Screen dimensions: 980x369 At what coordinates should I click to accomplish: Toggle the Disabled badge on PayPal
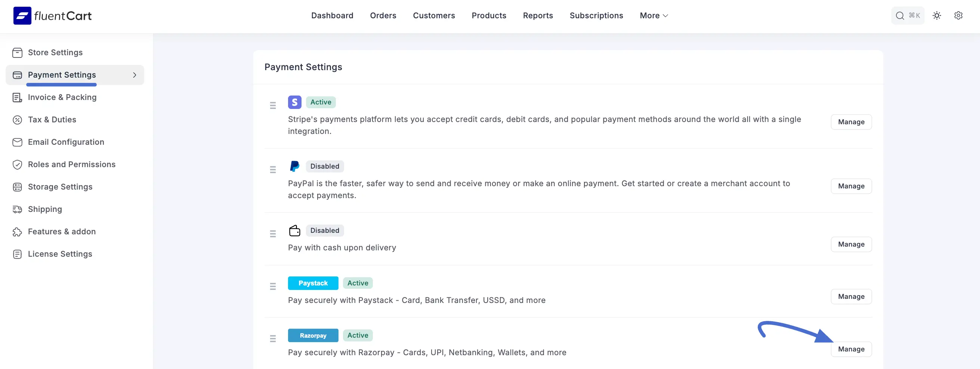[325, 166]
